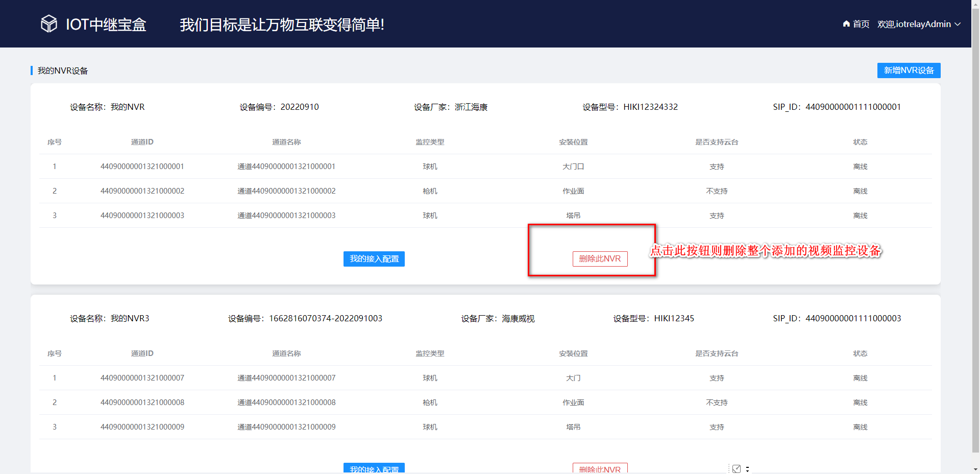Click the 新增NVR设备 button

909,70
